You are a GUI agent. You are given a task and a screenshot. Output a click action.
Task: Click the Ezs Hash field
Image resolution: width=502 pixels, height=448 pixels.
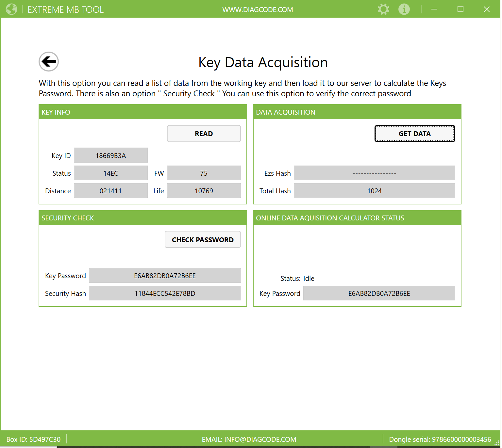point(374,173)
